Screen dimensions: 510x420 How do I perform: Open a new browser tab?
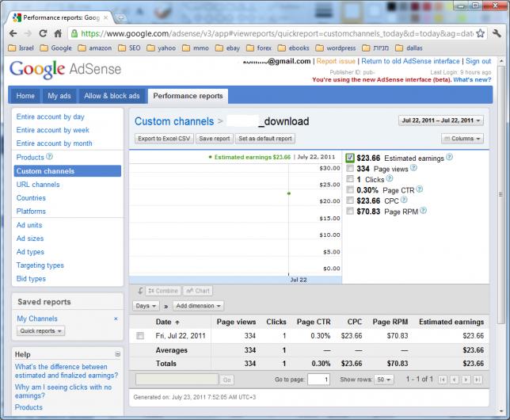[x=120, y=18]
